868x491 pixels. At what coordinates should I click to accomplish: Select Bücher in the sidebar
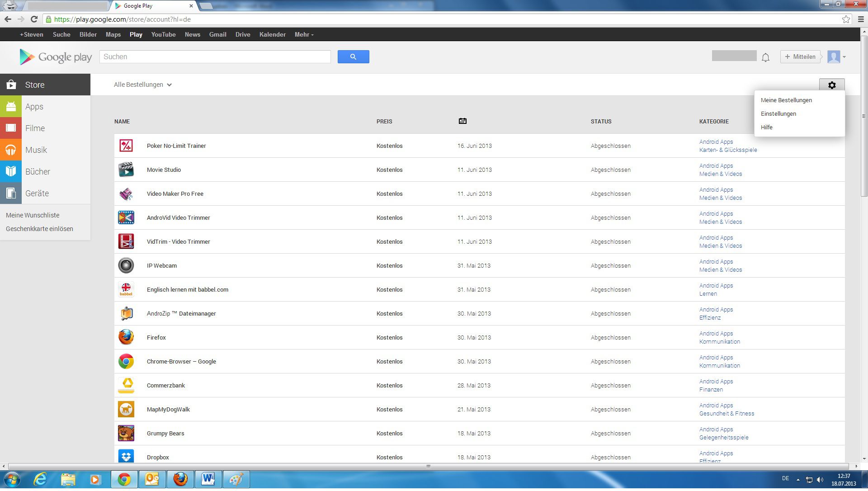pos(38,171)
